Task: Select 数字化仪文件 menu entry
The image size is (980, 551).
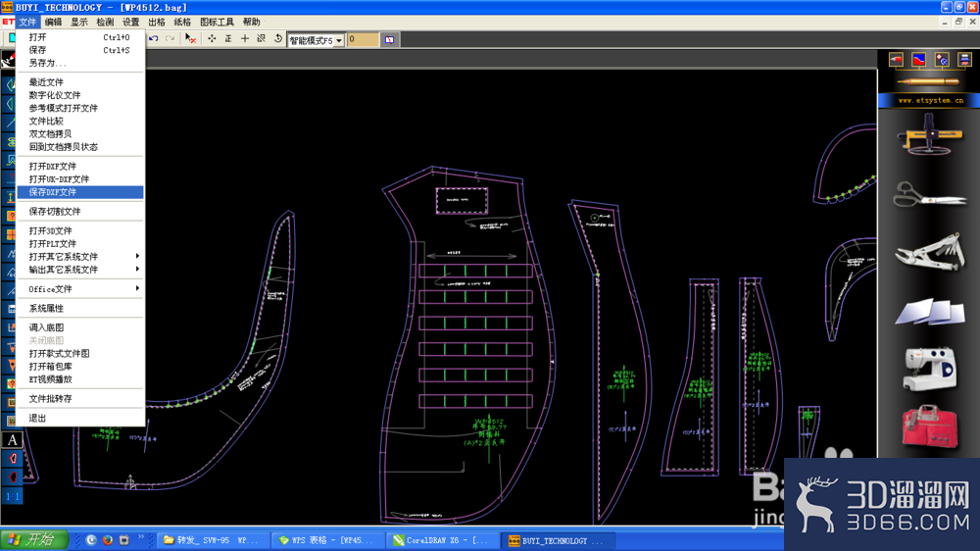Action: pyautogui.click(x=80, y=95)
